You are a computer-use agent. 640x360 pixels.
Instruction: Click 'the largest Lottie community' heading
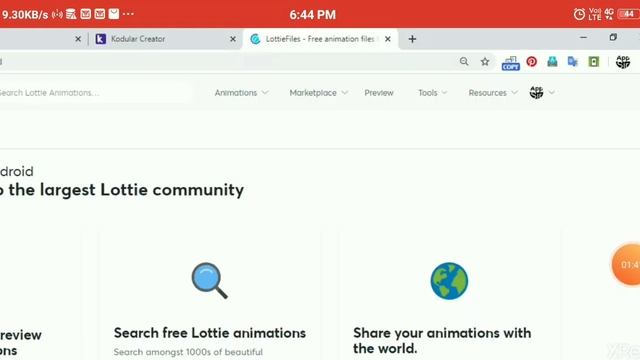click(126, 190)
